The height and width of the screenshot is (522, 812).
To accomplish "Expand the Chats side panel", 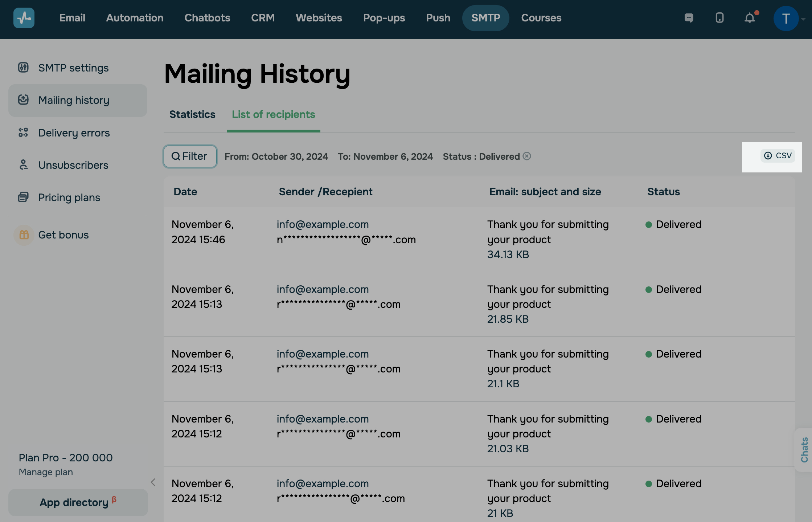I will point(804,450).
